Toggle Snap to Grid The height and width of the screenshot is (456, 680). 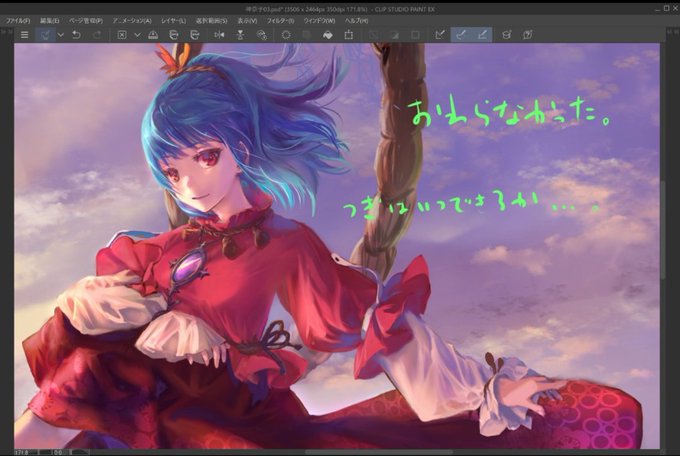482,35
